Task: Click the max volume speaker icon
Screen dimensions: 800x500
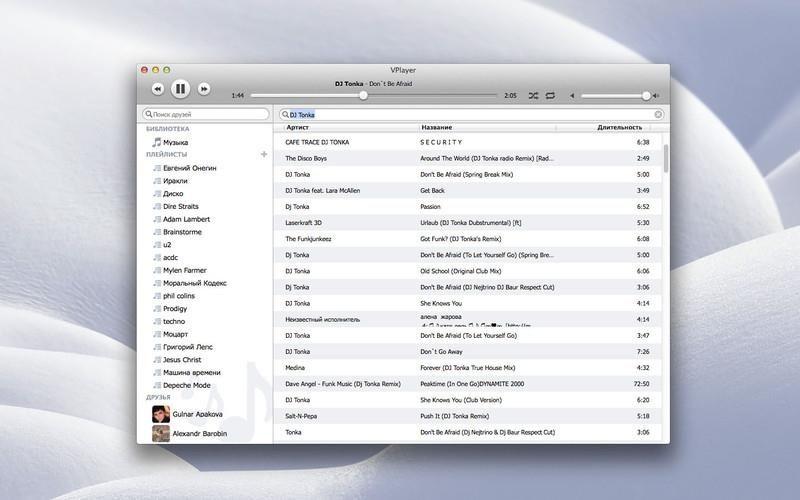Action: [656, 95]
